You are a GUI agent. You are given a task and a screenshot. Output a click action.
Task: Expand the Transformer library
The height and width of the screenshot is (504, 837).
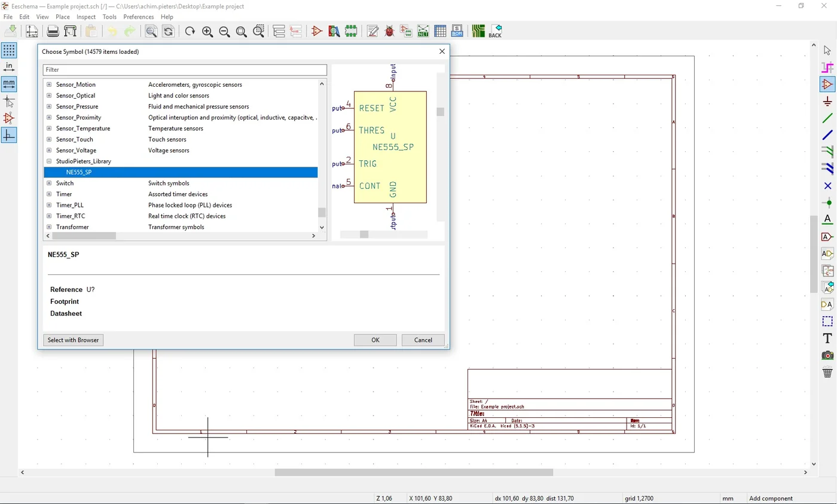coord(49,227)
